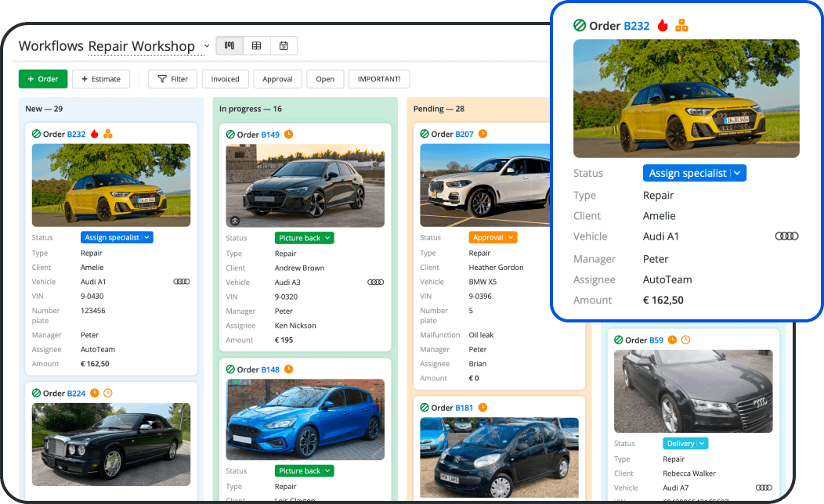Click orange blocks icon in enlarged B232 popup
824x504 pixels.
coord(681,25)
